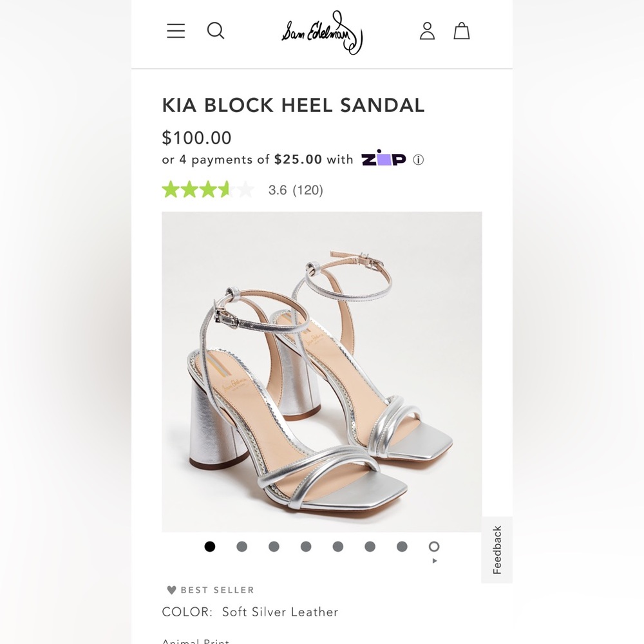Select the last unfilled carousel dot
Viewport: 644px width, 644px height.
[x=435, y=546]
